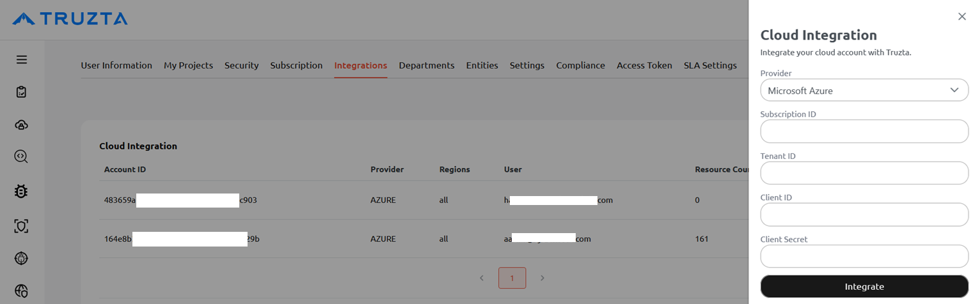The image size is (980, 304).
Task: Click AZURE provider in the 164e8b row
Action: [x=383, y=239]
